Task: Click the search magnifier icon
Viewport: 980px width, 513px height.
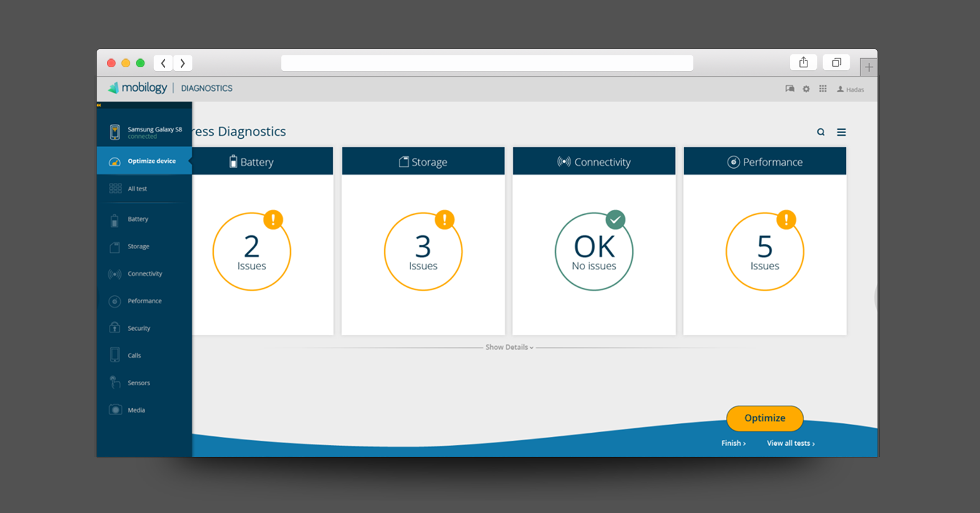Action: 821,132
